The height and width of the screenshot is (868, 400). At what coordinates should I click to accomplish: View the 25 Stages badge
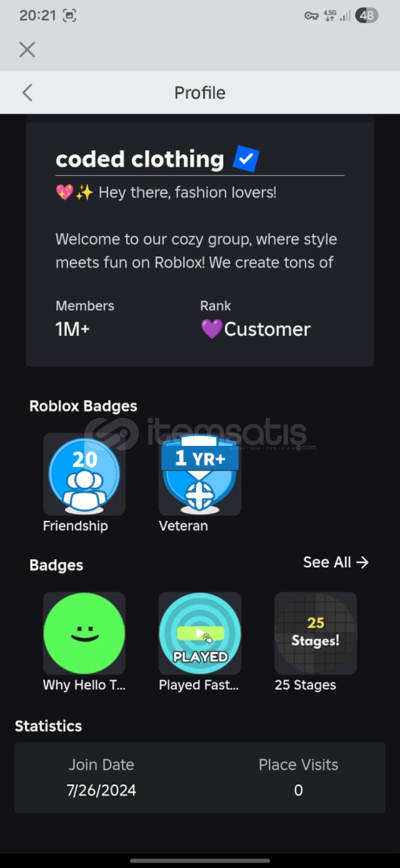pyautogui.click(x=316, y=633)
